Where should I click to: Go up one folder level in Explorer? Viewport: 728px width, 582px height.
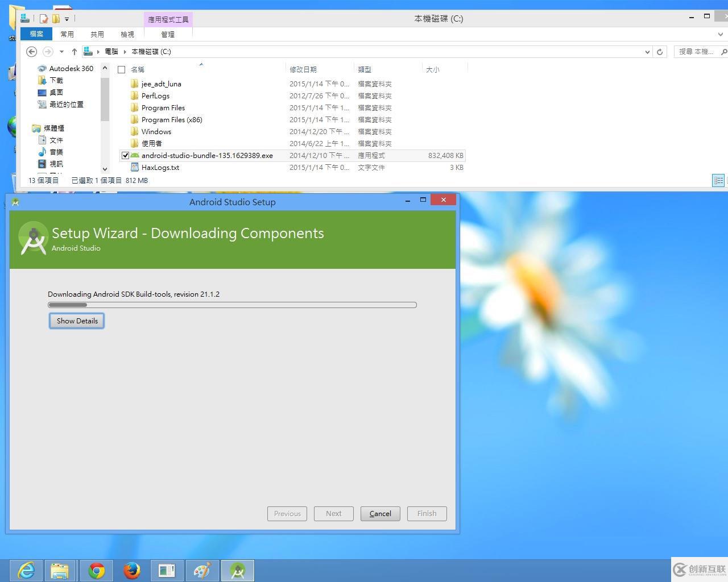click(x=74, y=52)
